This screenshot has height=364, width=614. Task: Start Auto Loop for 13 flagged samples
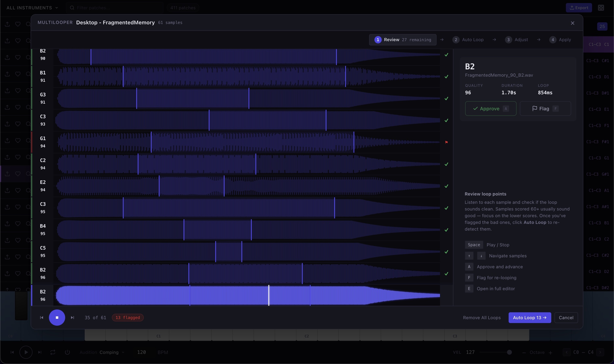529,317
